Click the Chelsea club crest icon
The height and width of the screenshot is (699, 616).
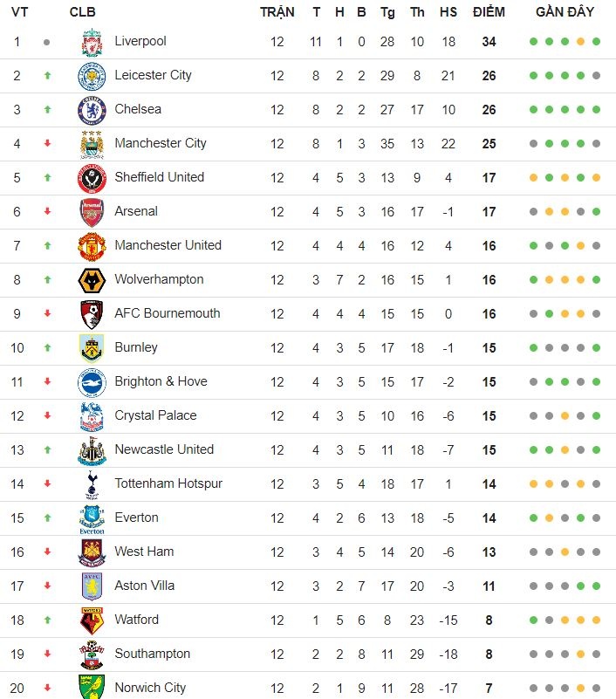[x=92, y=110]
